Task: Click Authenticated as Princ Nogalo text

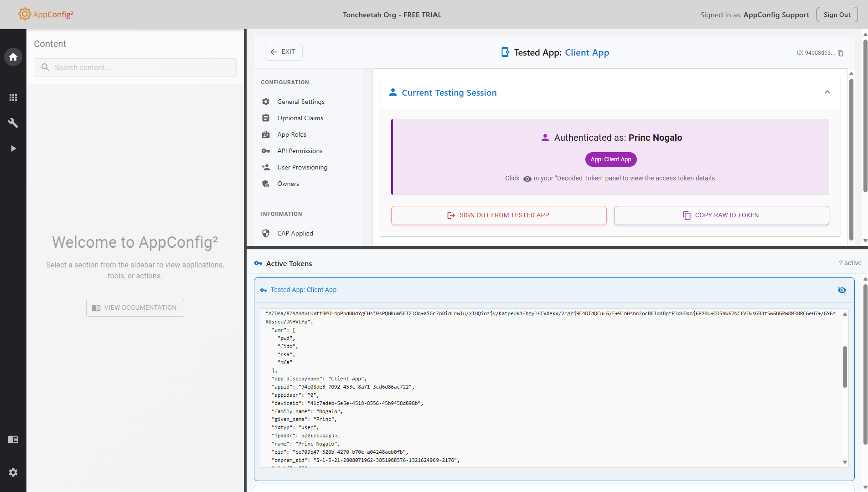Action: (x=618, y=138)
